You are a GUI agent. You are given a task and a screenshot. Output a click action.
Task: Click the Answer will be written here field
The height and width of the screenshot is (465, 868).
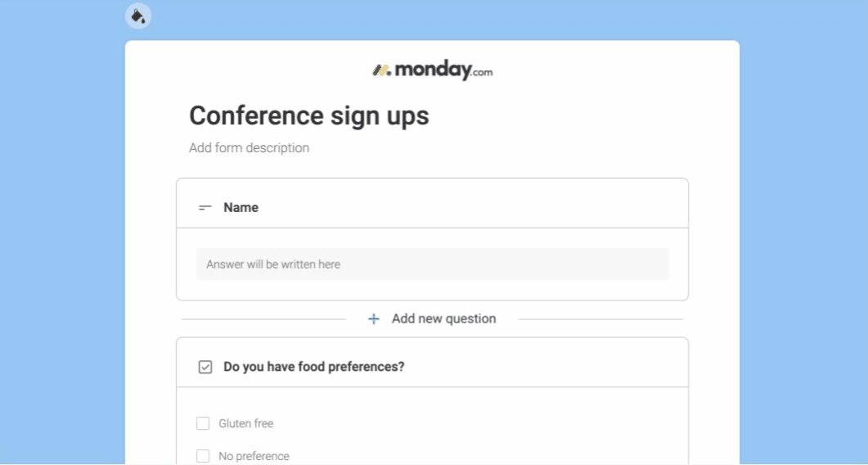click(432, 264)
